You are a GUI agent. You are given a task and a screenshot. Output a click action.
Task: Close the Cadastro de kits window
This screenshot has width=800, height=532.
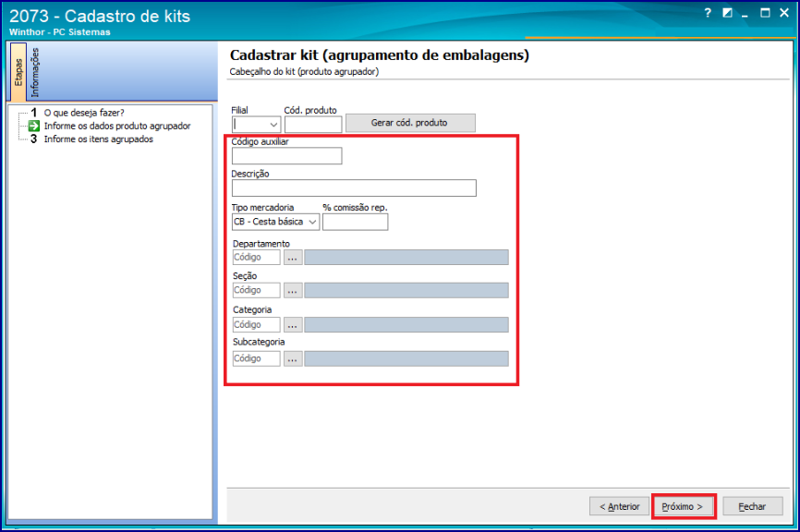784,13
